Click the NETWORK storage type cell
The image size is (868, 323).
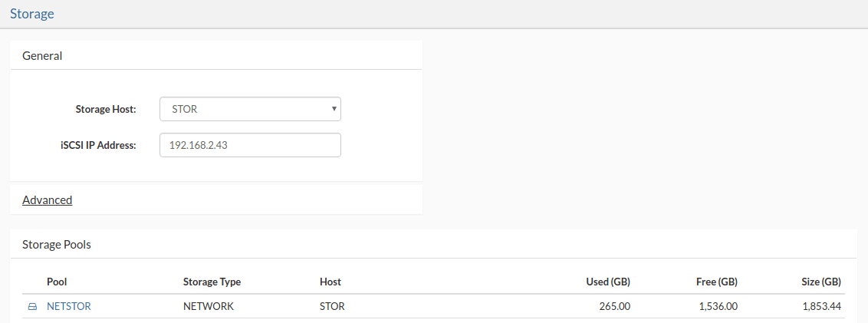pyautogui.click(x=209, y=306)
